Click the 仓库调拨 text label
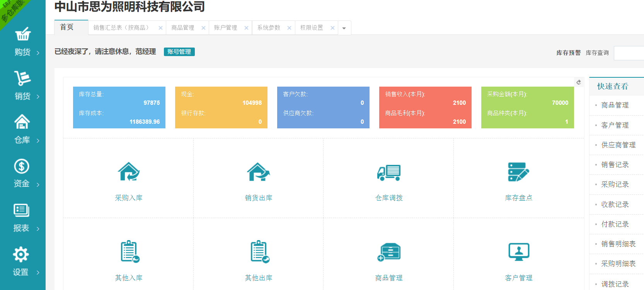Screen dimensions: 644x290 tap(389, 198)
